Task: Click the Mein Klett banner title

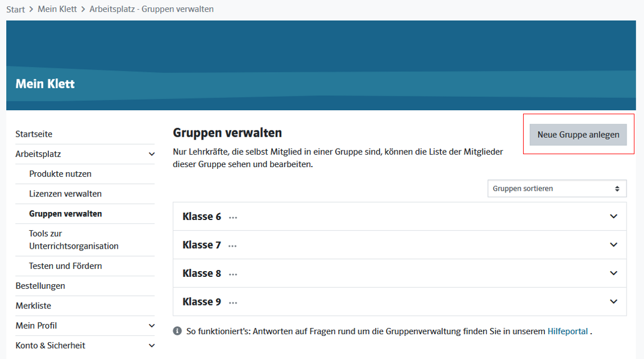Action: 45,84
